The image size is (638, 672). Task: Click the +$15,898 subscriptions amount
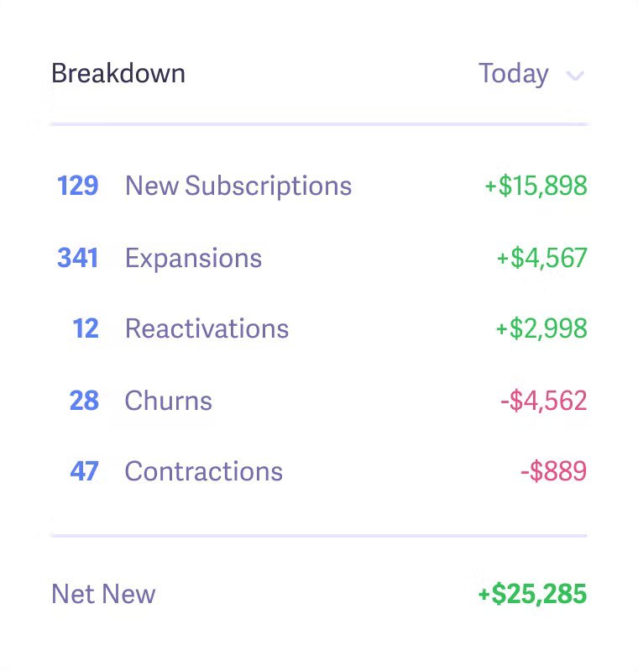click(x=536, y=186)
